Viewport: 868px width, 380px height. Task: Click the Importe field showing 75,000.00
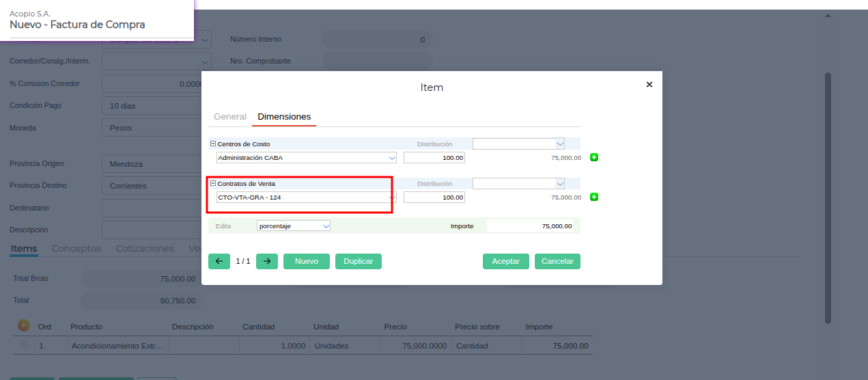530,226
